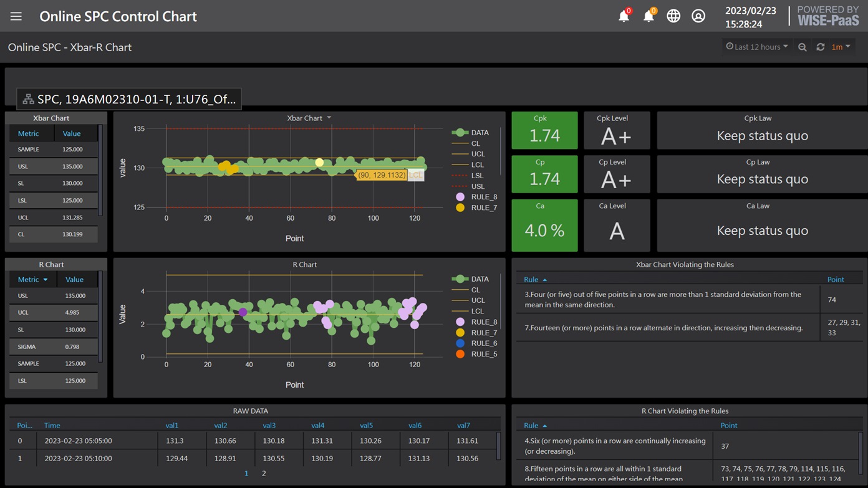The height and width of the screenshot is (488, 868).
Task: Sort RAW DATA by Time column
Action: (52, 425)
